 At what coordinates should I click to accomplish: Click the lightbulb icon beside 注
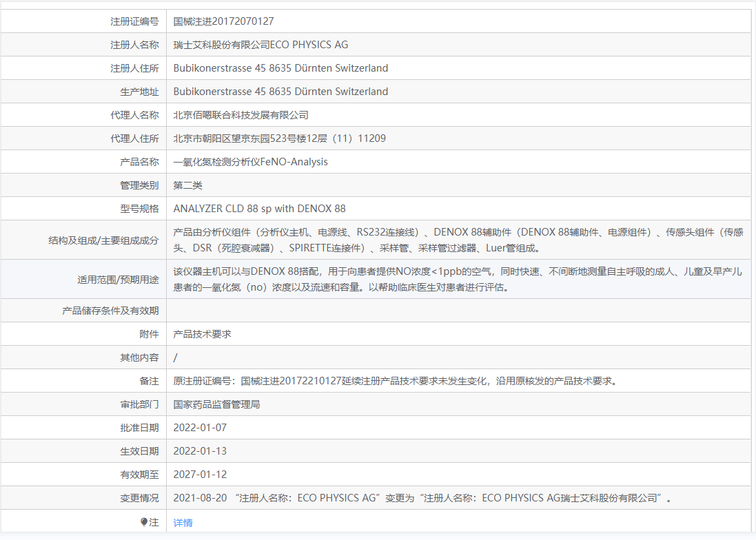coord(144,523)
